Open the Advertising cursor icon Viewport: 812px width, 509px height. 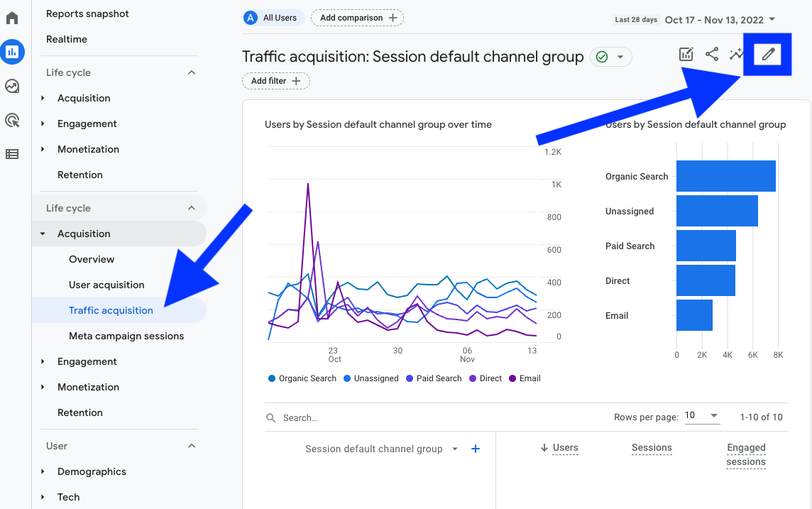[x=12, y=120]
